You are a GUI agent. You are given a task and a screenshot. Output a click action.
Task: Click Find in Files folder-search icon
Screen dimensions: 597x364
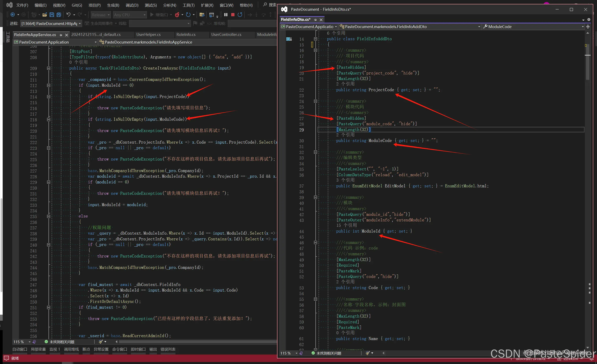tap(202, 15)
